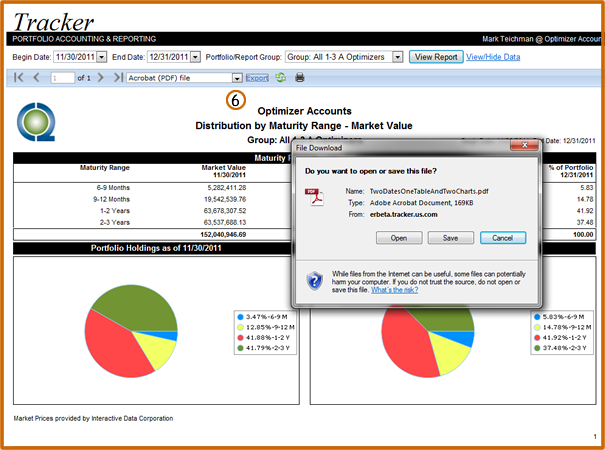605x450 pixels.
Task: Go to next report page
Action: tap(101, 78)
